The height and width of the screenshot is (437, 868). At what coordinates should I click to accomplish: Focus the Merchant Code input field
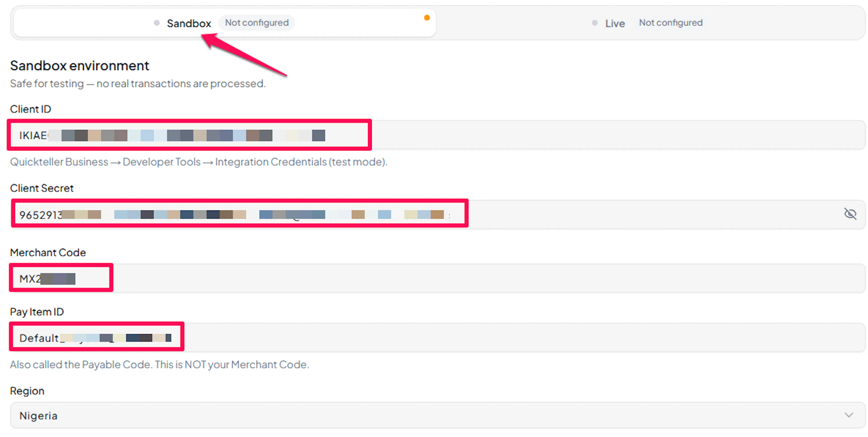(437, 278)
